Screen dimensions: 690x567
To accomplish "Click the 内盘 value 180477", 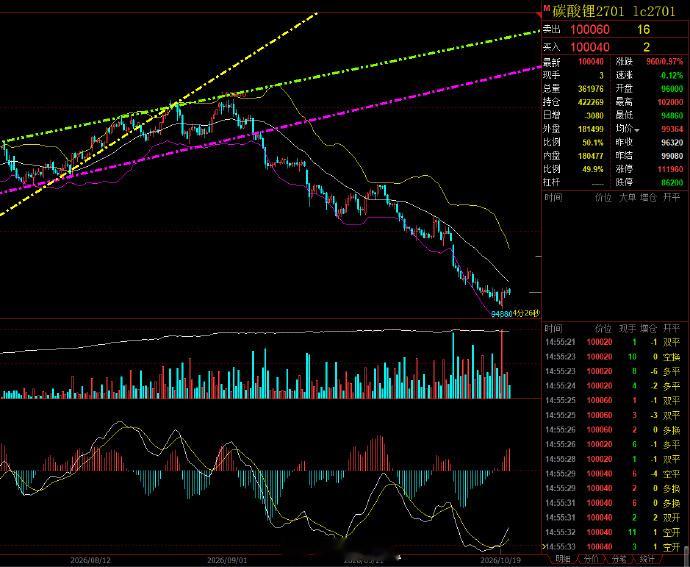I will (x=591, y=156).
